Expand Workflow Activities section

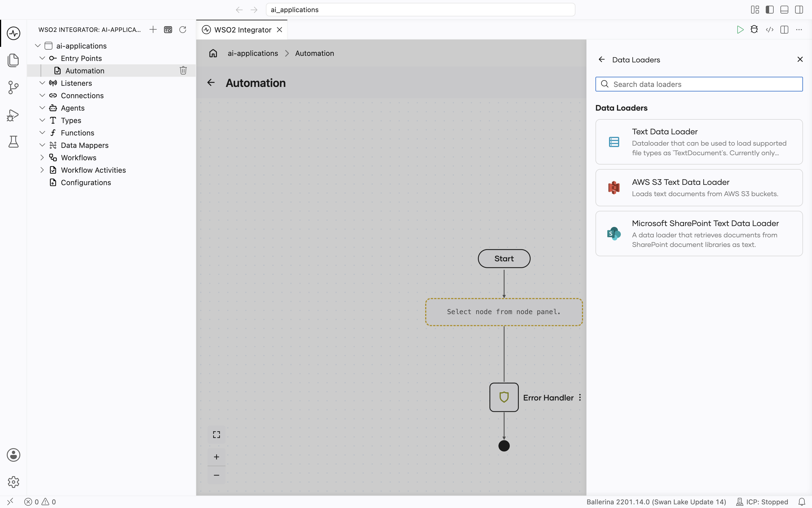42,170
